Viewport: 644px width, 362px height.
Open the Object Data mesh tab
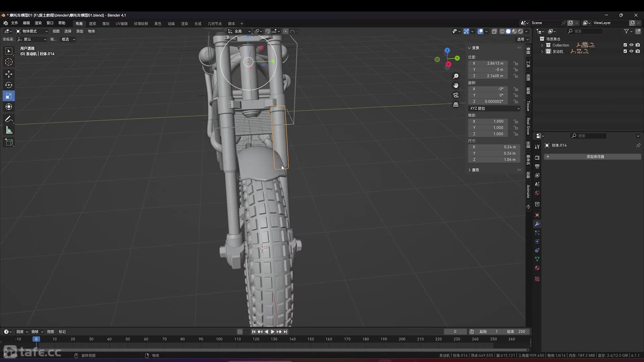tap(537, 259)
